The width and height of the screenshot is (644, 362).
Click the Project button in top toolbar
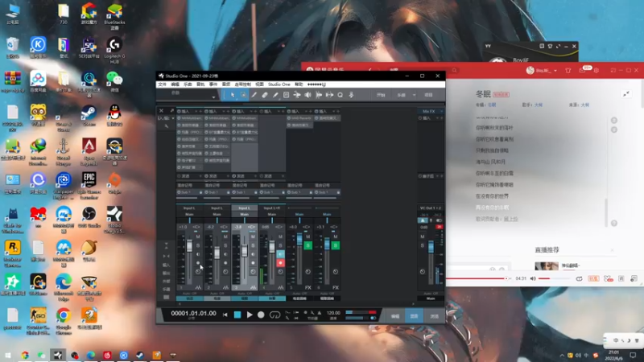coord(429,95)
